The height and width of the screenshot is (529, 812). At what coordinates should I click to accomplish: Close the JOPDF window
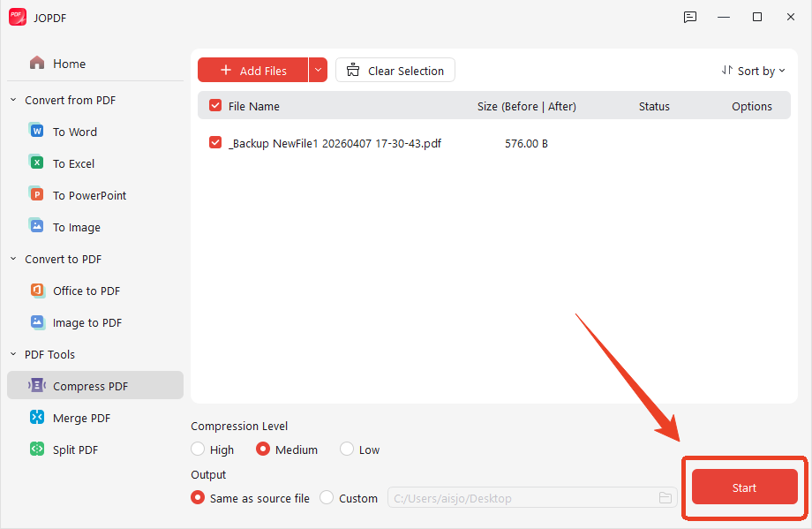790,17
